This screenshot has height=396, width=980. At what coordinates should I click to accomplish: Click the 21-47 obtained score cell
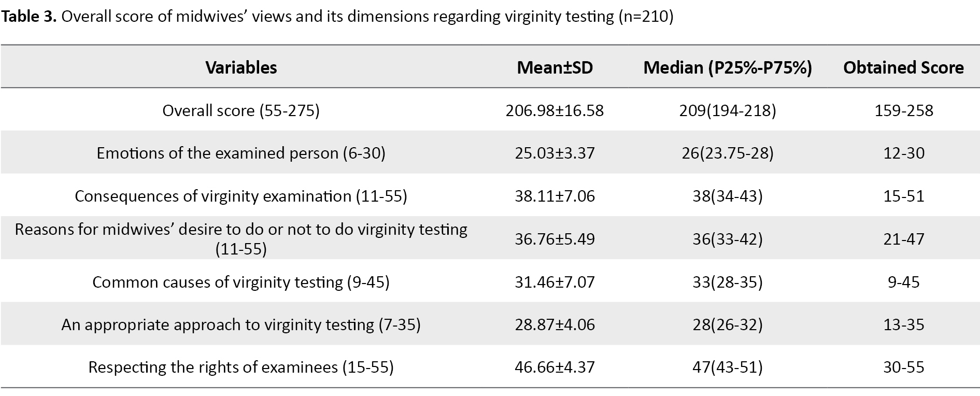coord(903,239)
